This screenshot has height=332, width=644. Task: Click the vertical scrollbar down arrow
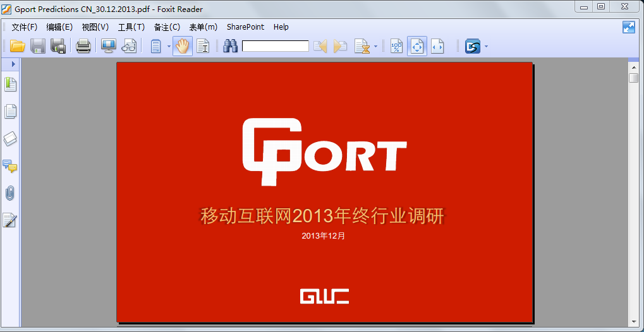coord(633,322)
